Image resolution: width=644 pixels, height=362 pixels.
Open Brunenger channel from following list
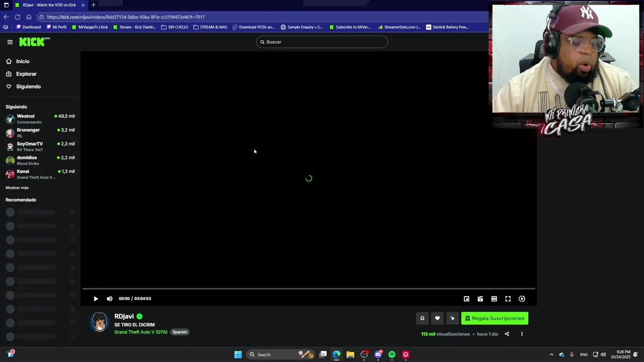[x=40, y=133]
